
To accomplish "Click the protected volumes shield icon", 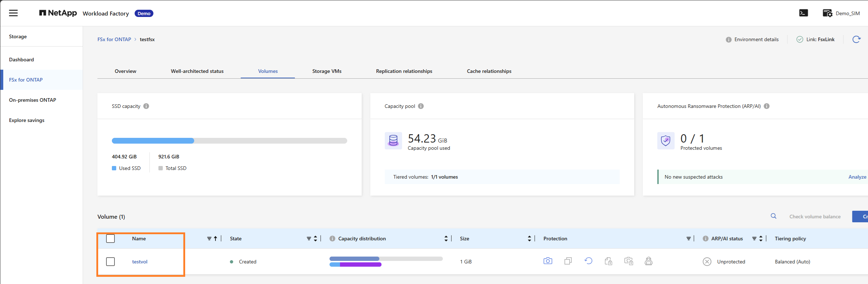I will click(666, 140).
